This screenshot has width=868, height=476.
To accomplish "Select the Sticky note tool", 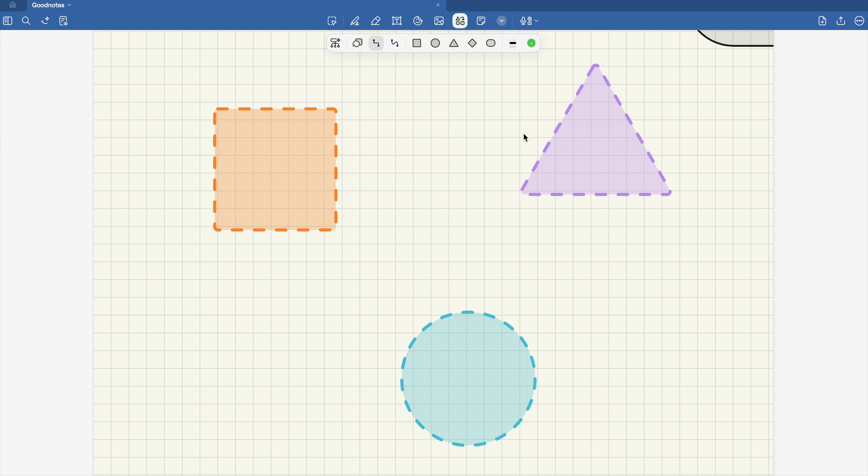I will point(481,21).
